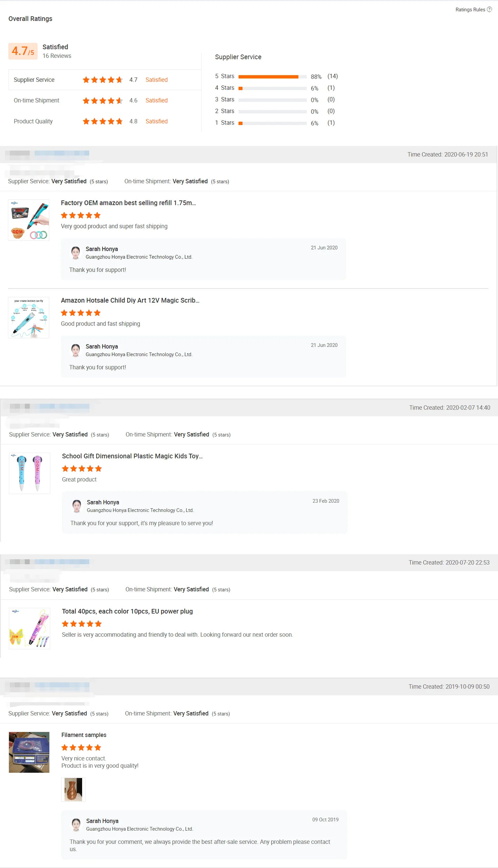
Task: Click five-star rating of Great product review
Action: tap(82, 469)
